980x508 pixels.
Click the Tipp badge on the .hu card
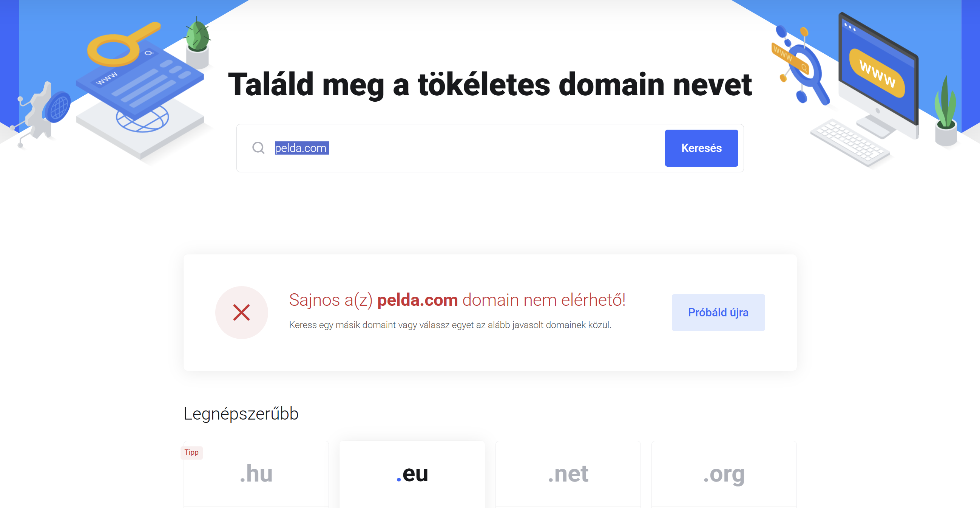point(192,453)
